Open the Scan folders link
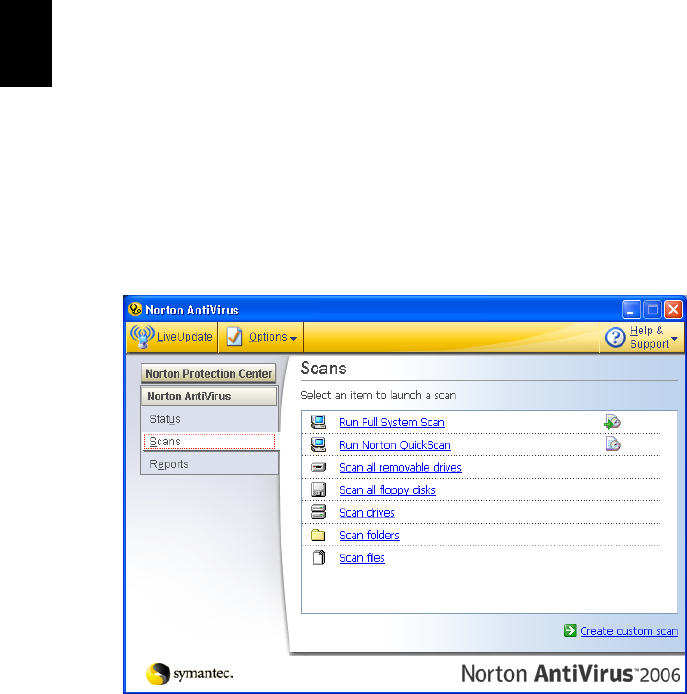 pos(369,535)
